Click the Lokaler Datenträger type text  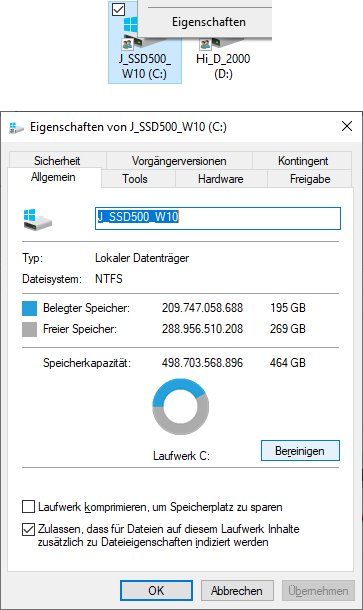pyautogui.click(x=142, y=258)
